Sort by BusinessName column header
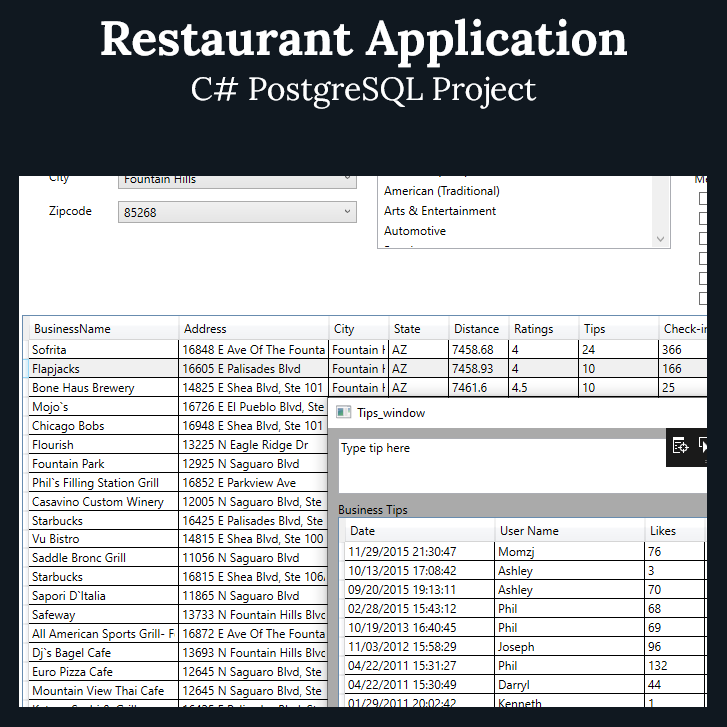The height and width of the screenshot is (727, 727). (104, 329)
